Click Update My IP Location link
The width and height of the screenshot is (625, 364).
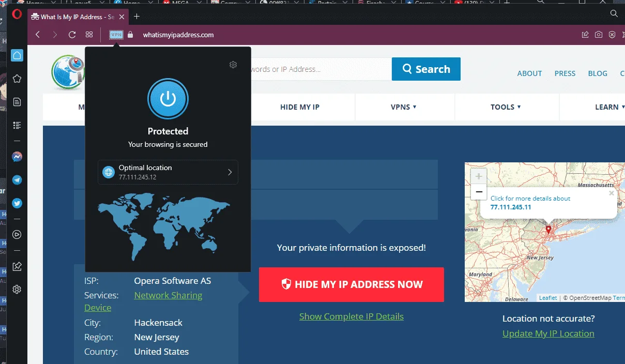[548, 333]
